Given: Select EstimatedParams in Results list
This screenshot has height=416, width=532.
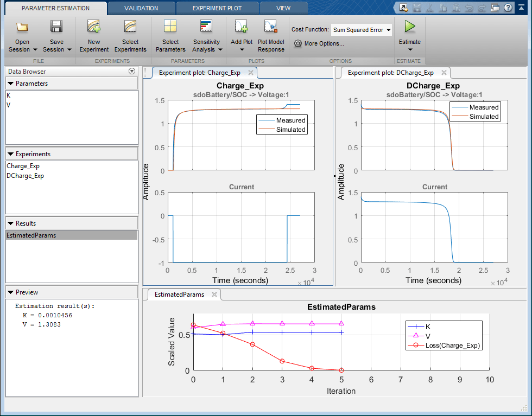Looking at the screenshot, I should pos(31,235).
